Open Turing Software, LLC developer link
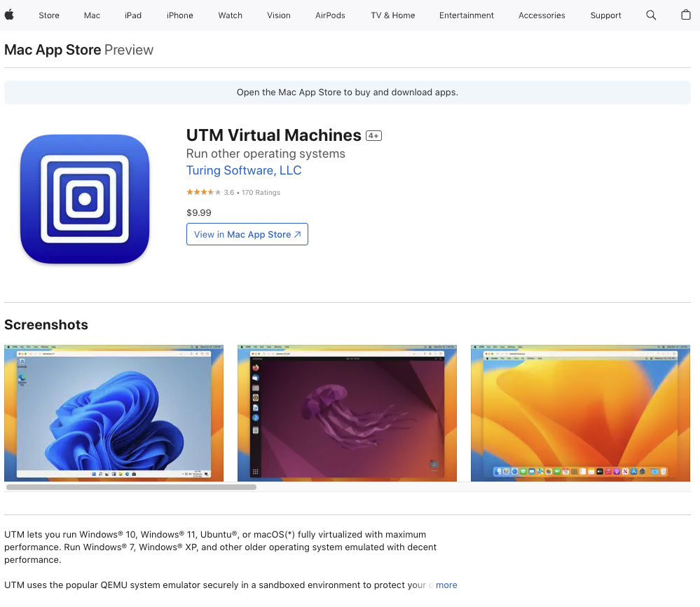 click(244, 170)
